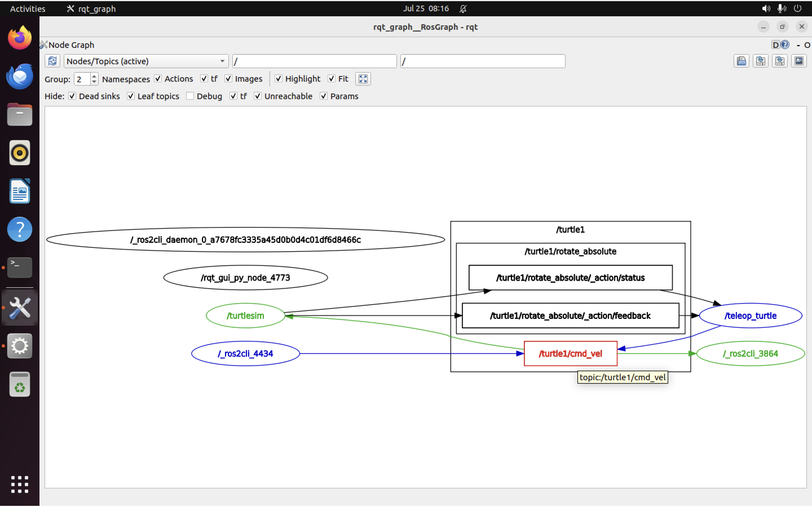Enable the Debug hide checkbox
This screenshot has height=507, width=812.
190,96
